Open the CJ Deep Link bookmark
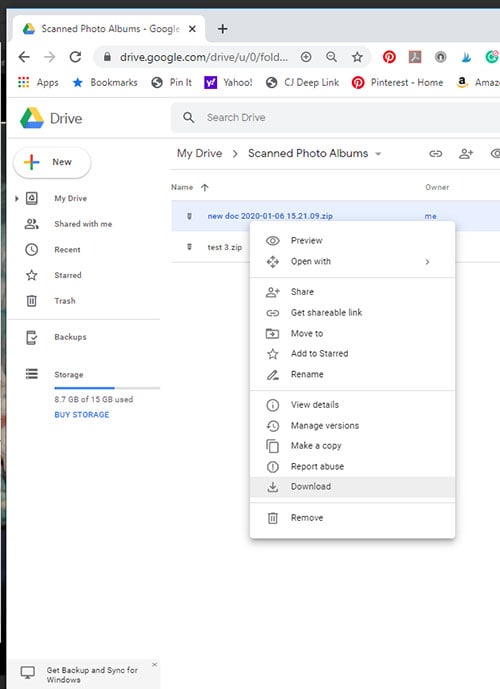This screenshot has width=500, height=689. pos(303,82)
